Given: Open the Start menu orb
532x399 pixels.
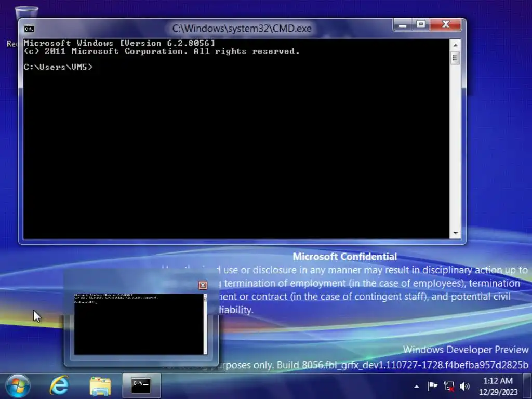Looking at the screenshot, I should pos(17,386).
